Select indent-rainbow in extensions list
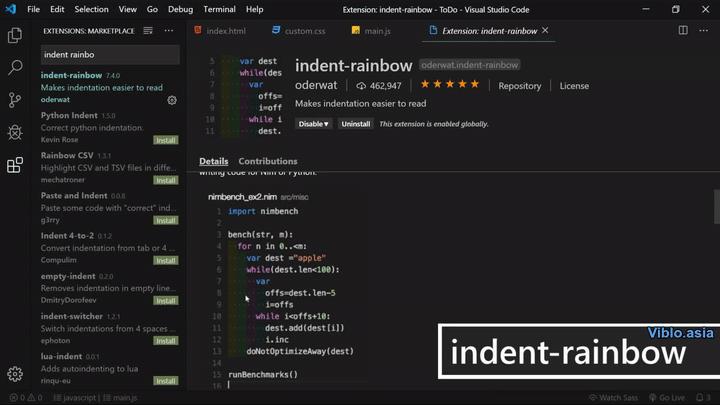 click(x=109, y=87)
